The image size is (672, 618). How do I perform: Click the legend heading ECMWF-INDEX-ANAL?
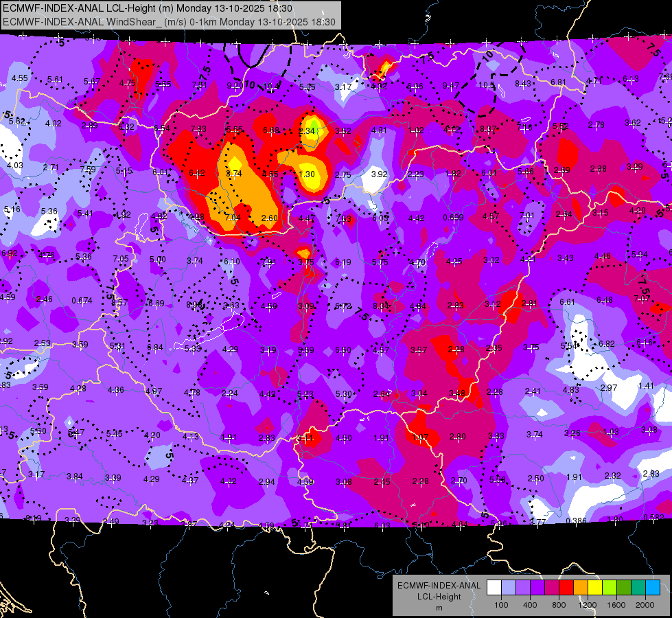439,586
